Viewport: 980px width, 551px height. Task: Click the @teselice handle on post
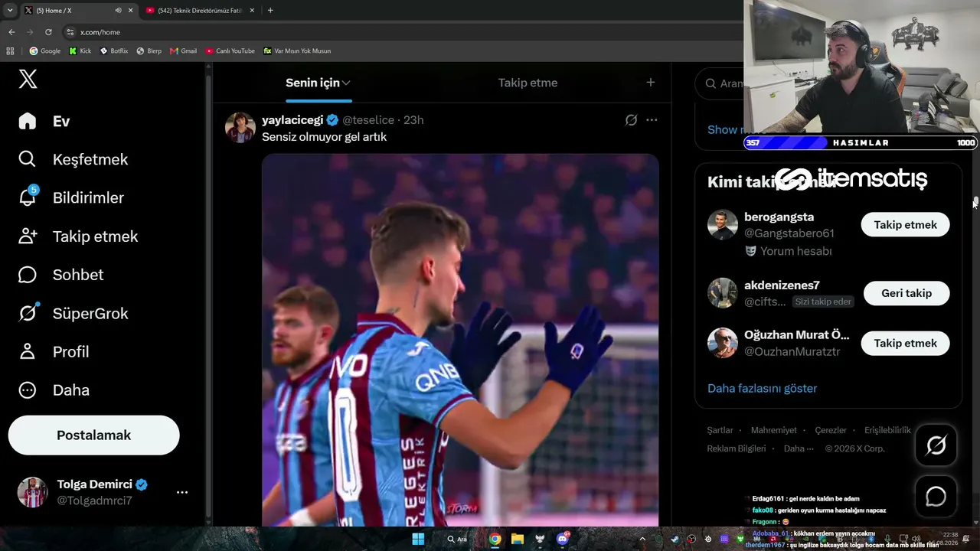pos(368,120)
